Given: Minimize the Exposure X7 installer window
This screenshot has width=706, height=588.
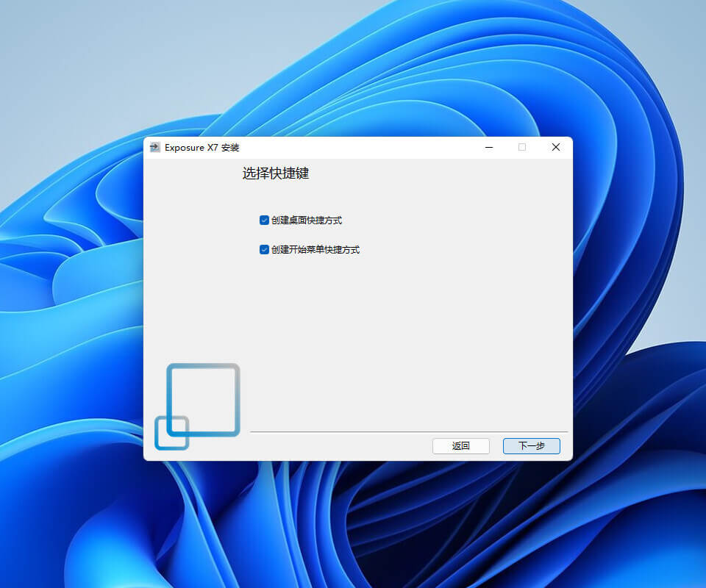Looking at the screenshot, I should pyautogui.click(x=489, y=147).
